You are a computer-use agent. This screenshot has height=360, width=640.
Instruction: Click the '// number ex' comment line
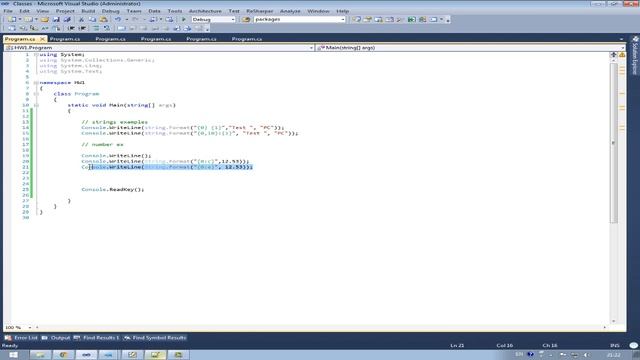102,144
